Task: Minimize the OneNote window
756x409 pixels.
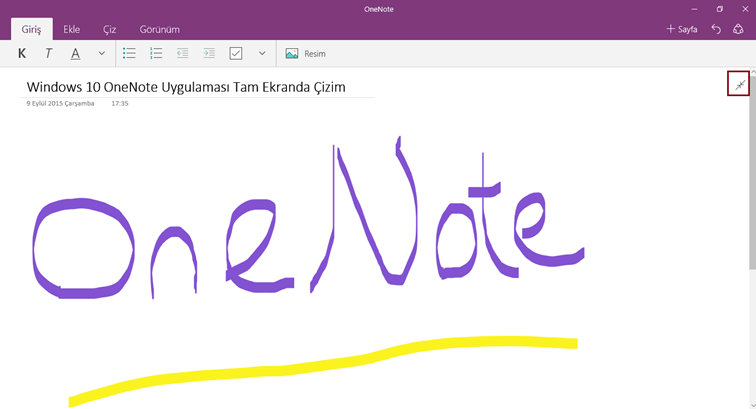Action: [694, 9]
